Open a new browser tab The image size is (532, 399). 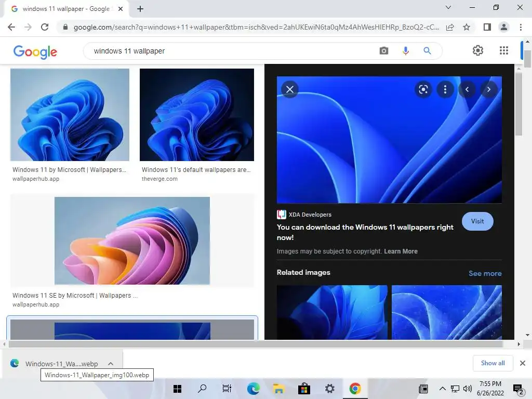(x=140, y=9)
